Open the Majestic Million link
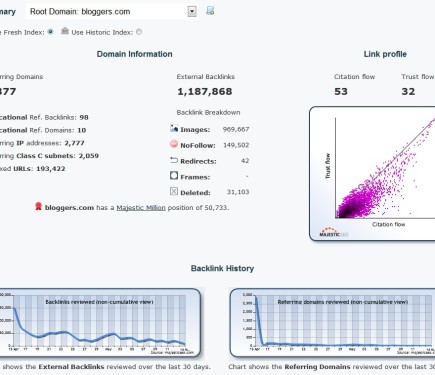The image size is (435, 375). pos(141,208)
